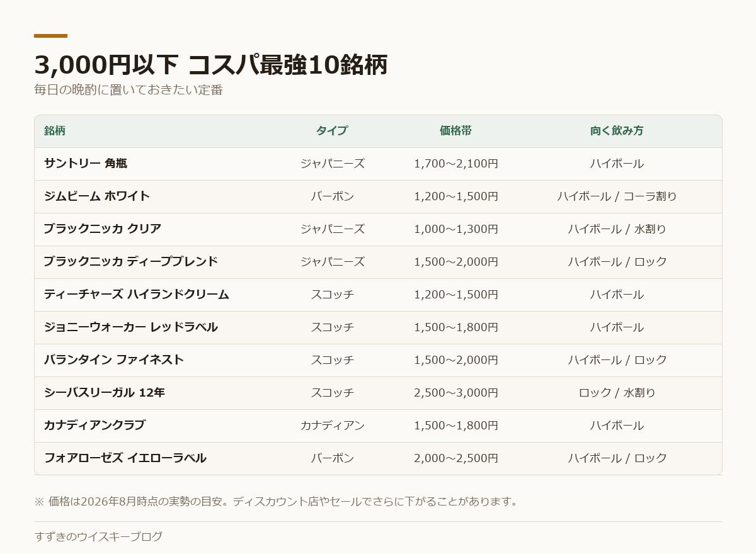The height and width of the screenshot is (554, 756).
Task: Click 1,500〜1,800円 in ジョニーウォーカー row
Action: click(456, 327)
